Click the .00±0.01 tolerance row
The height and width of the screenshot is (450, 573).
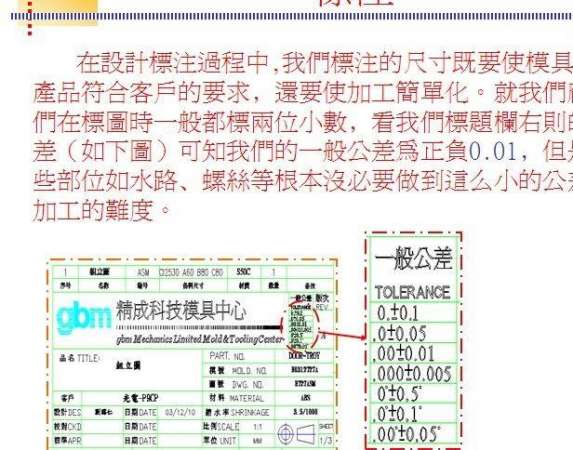[414, 353]
